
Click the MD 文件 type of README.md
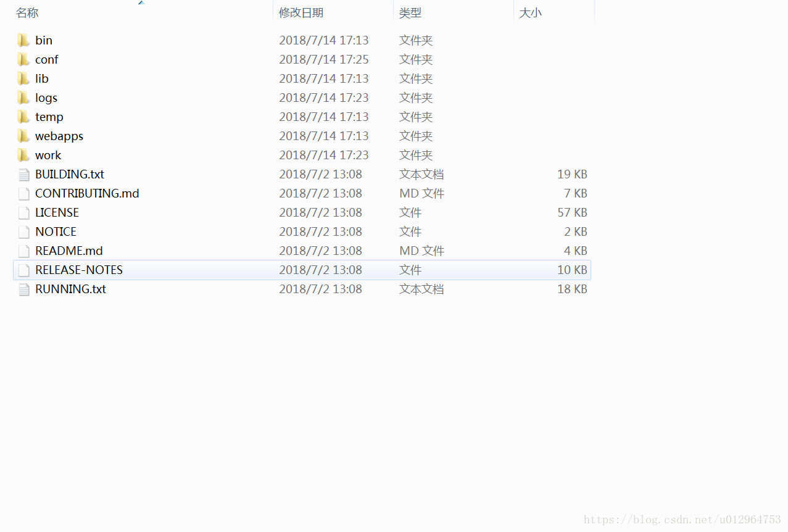(x=421, y=251)
